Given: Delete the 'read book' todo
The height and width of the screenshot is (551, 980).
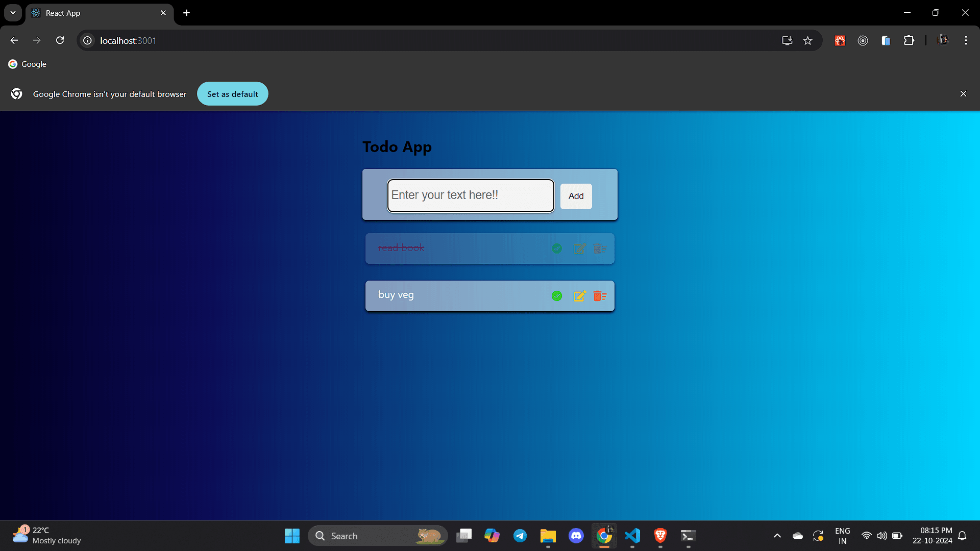Looking at the screenshot, I should pos(600,248).
